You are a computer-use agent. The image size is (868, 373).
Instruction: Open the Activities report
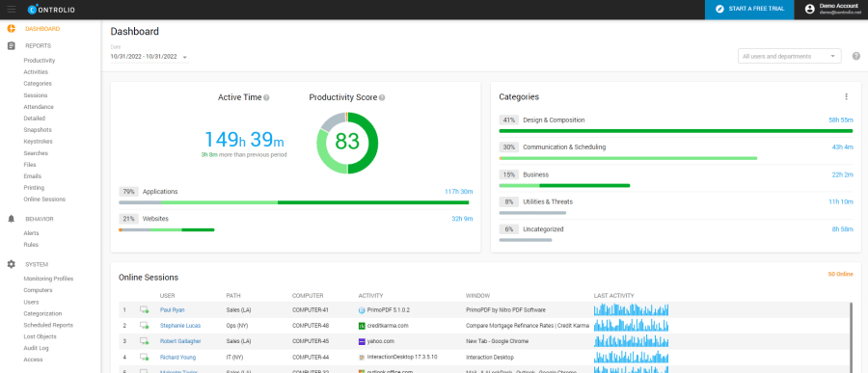tap(36, 72)
